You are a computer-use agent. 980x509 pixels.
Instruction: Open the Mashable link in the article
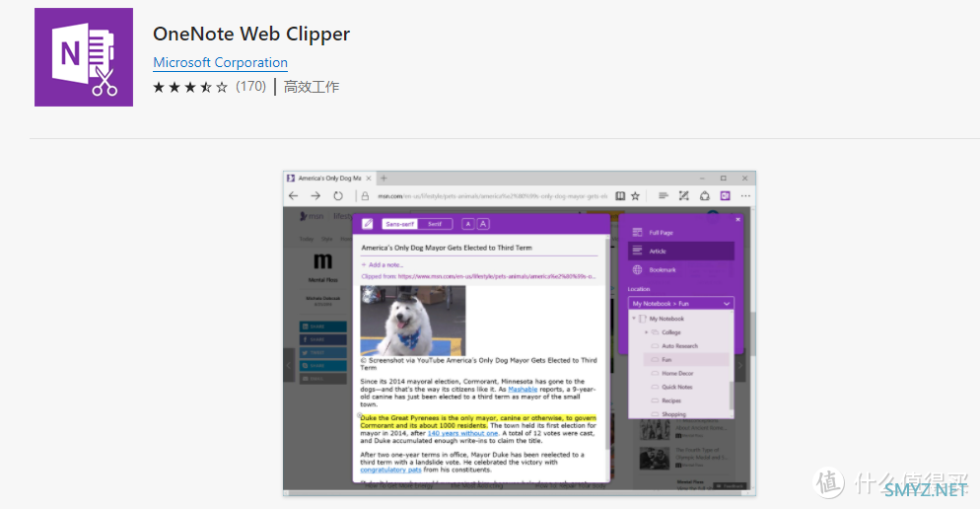(523, 389)
